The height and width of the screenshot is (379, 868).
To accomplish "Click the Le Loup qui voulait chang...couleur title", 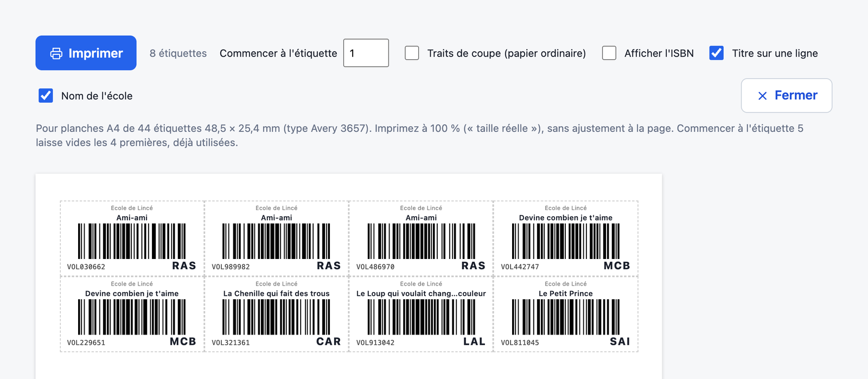I will coord(421,294).
